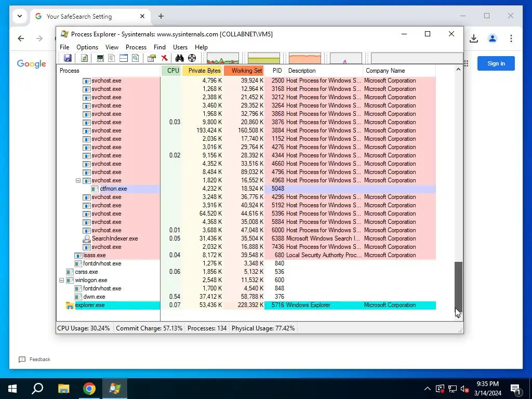Open process Properties from the toolbar icon
Image resolution: width=532 pixels, height=399 pixels.
point(151,58)
